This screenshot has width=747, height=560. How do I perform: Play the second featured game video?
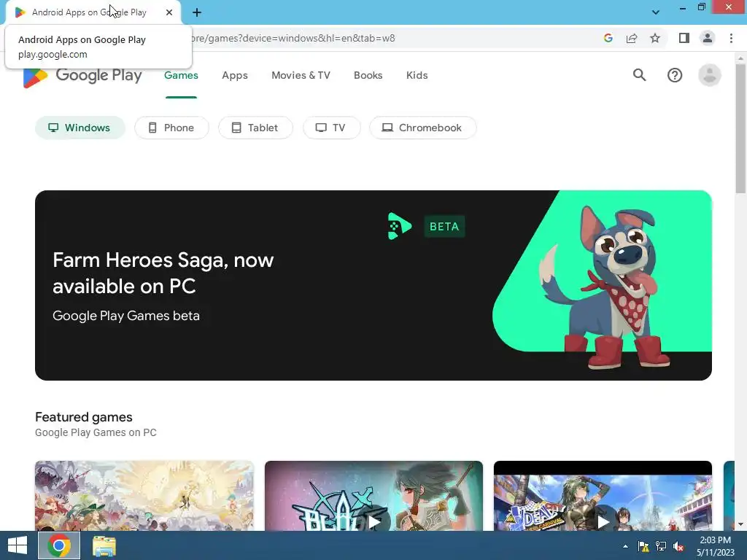click(x=374, y=522)
